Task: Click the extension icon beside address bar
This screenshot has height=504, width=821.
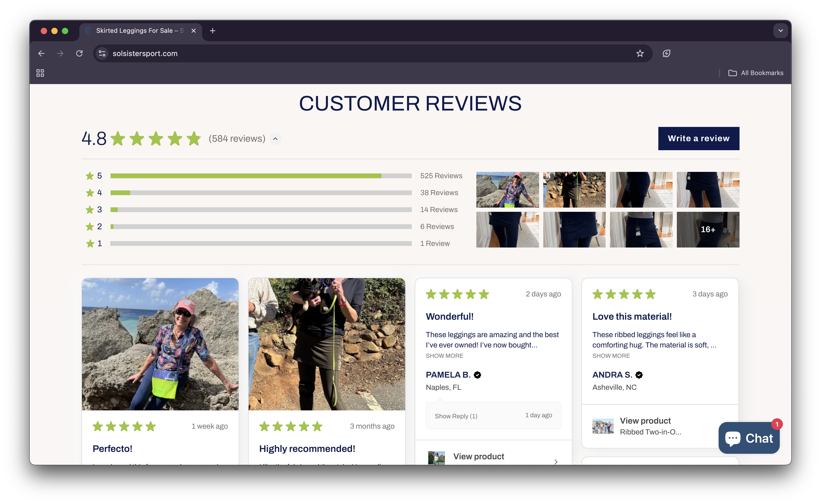Action: pos(666,53)
